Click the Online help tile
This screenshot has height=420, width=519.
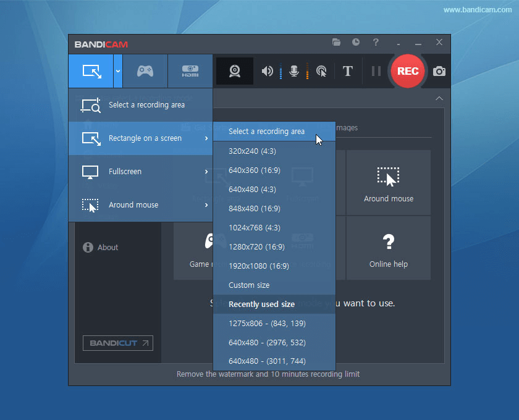(x=388, y=248)
